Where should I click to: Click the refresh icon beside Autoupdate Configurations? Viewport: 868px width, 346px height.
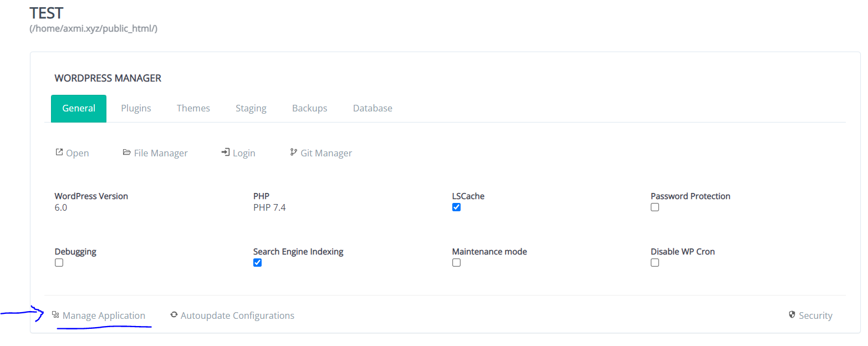coord(174,314)
